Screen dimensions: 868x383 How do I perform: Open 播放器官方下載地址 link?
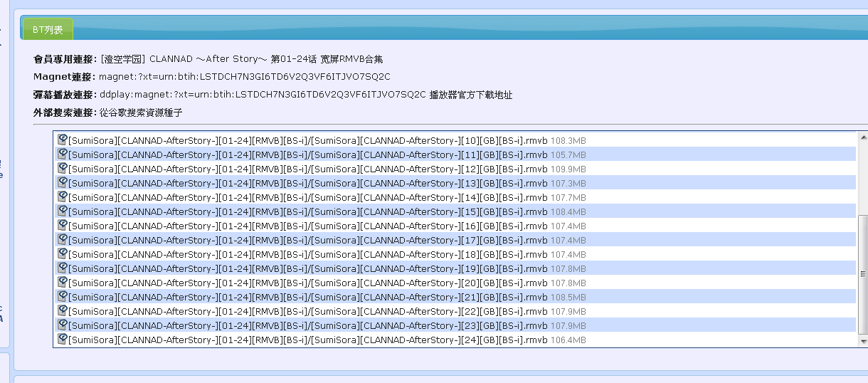[x=471, y=95]
